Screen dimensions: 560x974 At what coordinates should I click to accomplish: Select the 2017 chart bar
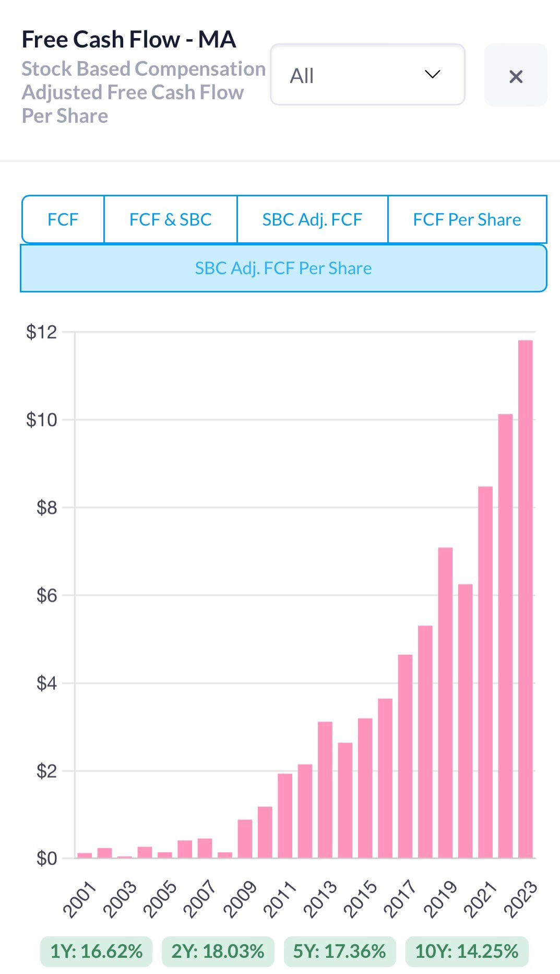tap(405, 756)
